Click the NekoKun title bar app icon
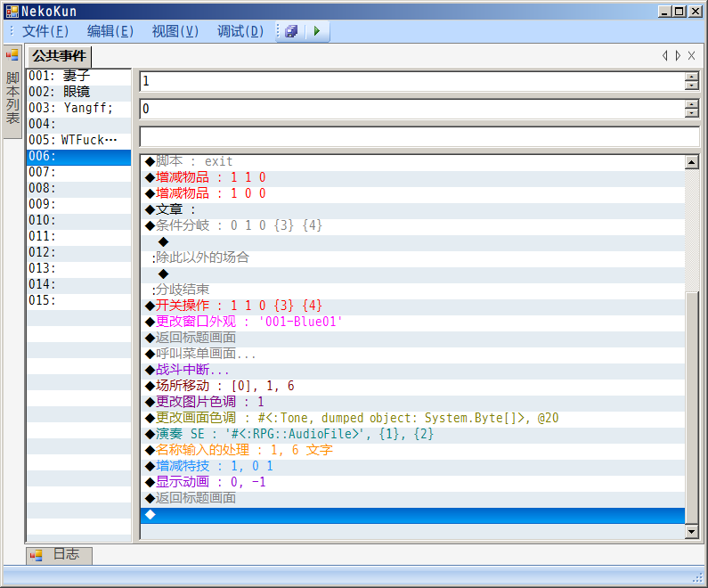 (12, 12)
